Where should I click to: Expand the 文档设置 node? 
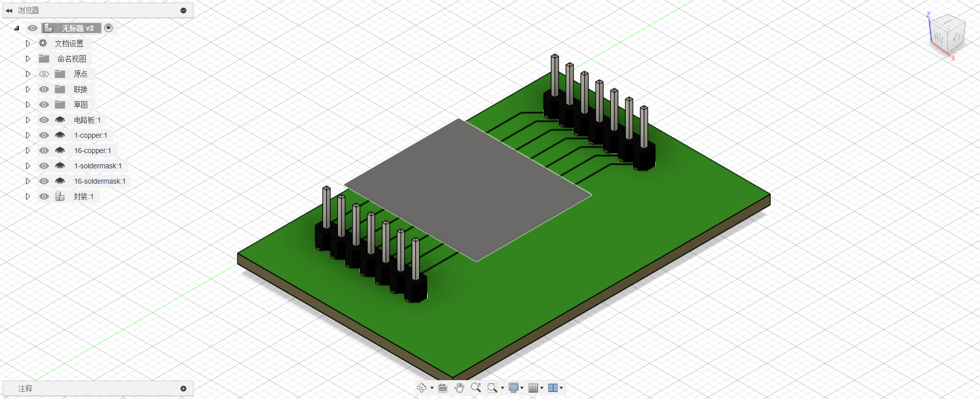pos(28,43)
